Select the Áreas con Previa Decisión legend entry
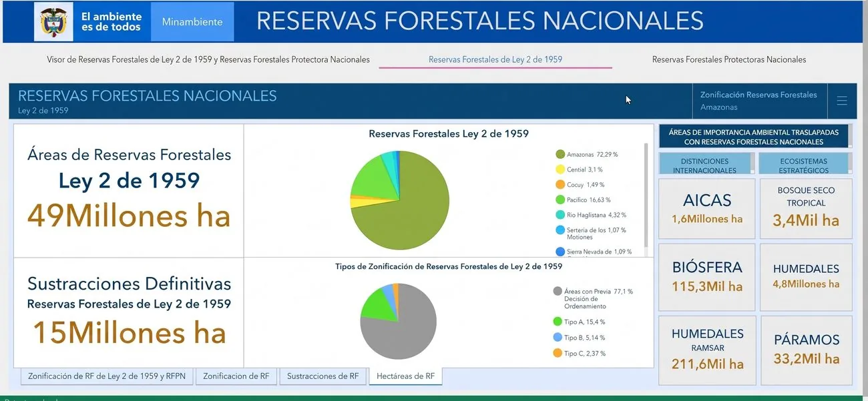This screenshot has width=868, height=401. [x=594, y=299]
